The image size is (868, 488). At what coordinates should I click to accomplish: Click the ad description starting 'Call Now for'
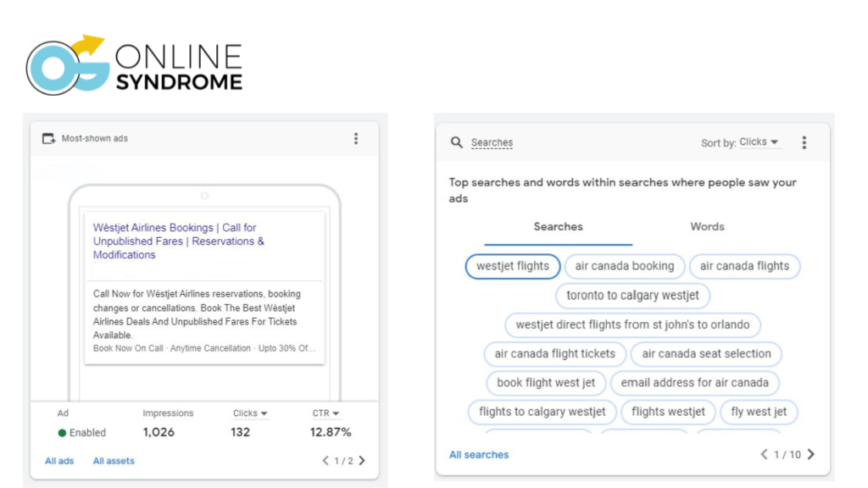click(x=198, y=314)
